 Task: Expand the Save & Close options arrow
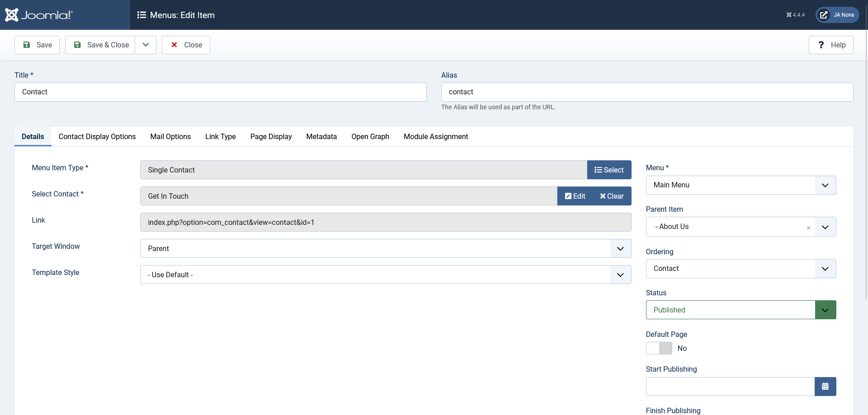click(146, 45)
